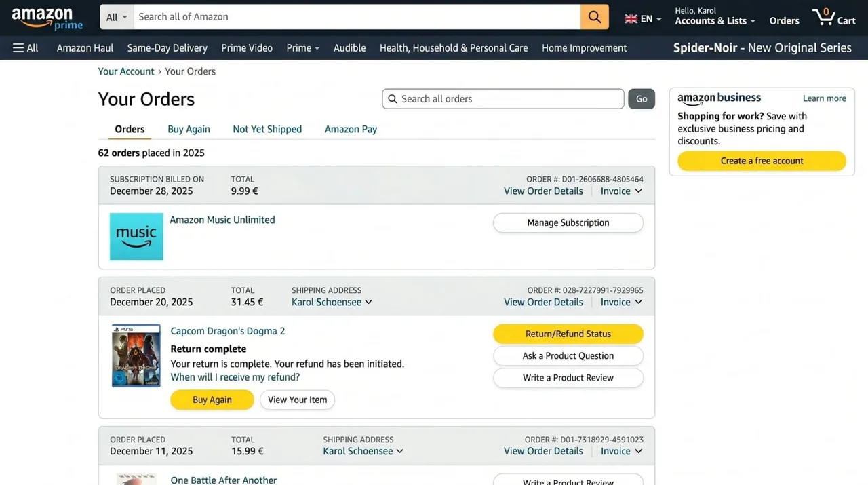
Task: Open Capcom Dragon's Dogma 2 product link
Action: 228,332
